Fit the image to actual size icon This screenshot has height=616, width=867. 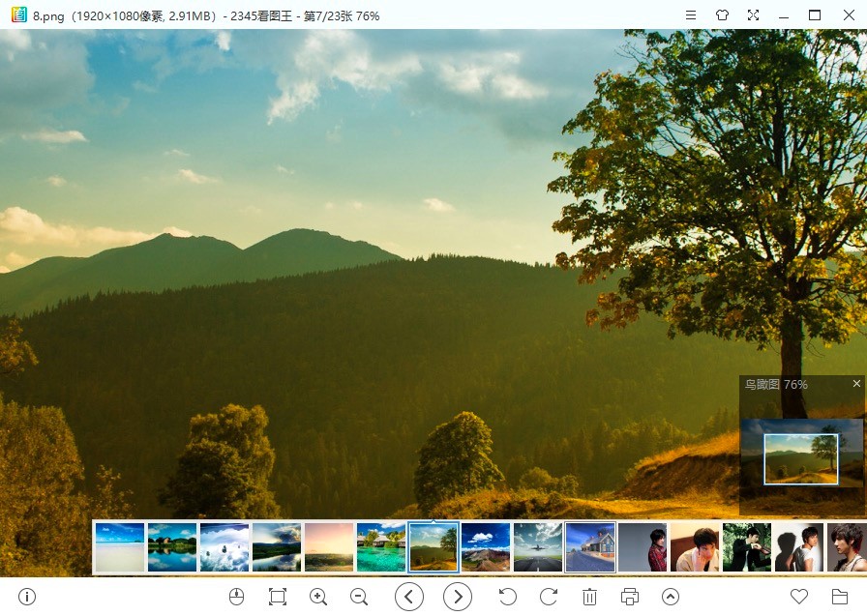pos(278,597)
